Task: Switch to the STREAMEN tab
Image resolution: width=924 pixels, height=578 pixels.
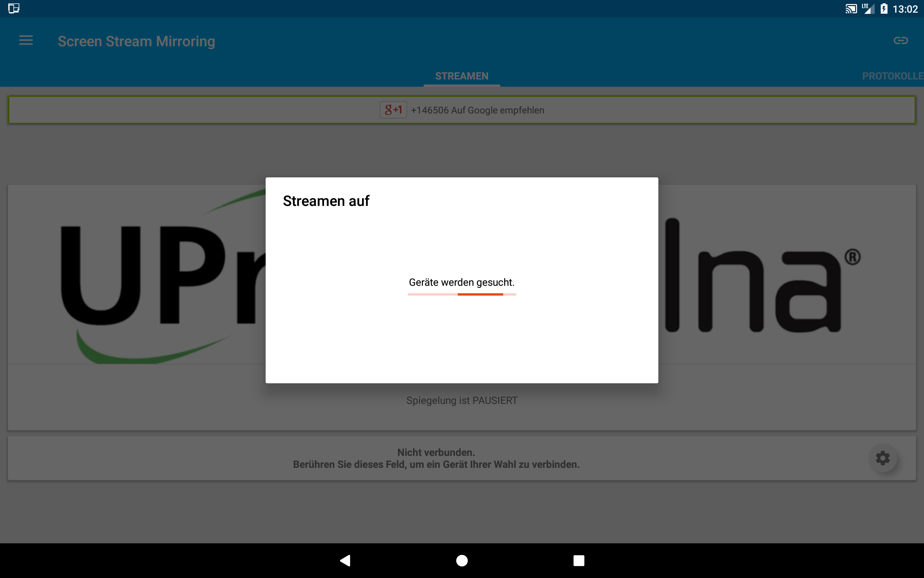Action: 462,76
